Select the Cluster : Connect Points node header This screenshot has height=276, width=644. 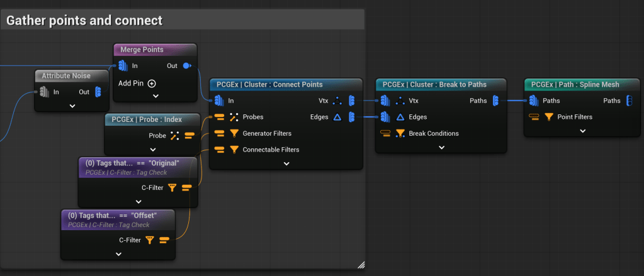tap(269, 84)
